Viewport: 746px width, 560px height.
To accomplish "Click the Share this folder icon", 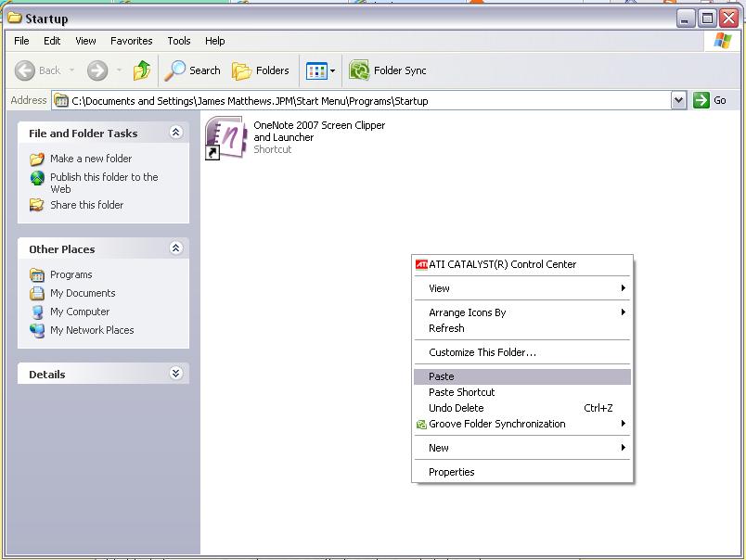I will point(37,205).
